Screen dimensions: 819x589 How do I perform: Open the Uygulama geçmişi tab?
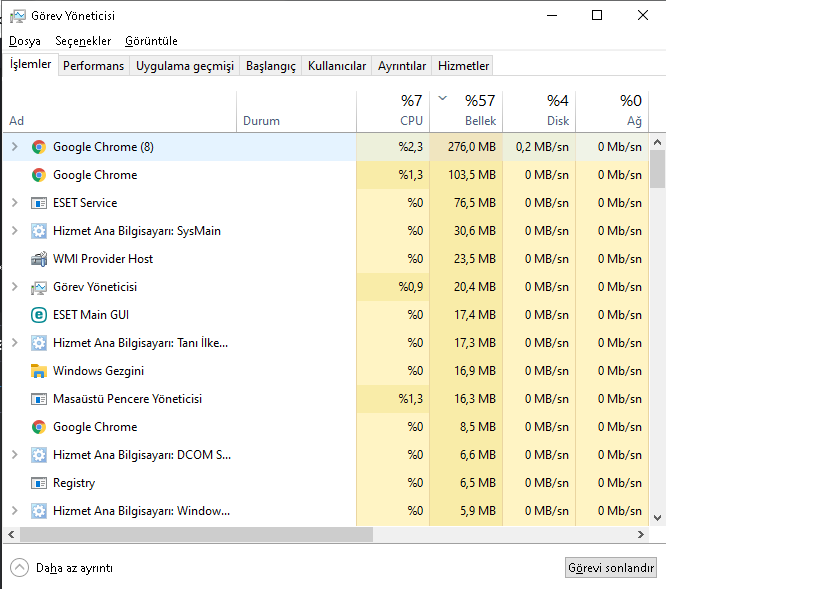point(185,66)
